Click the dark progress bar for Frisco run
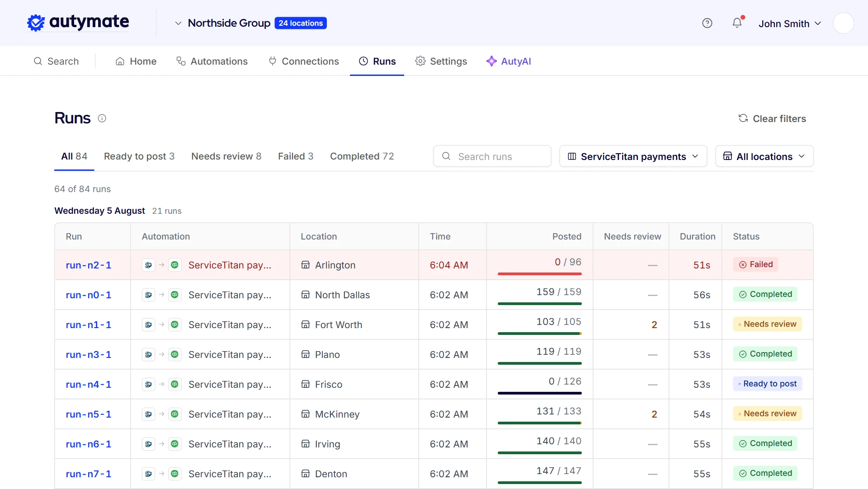This screenshot has height=489, width=868. [x=539, y=393]
